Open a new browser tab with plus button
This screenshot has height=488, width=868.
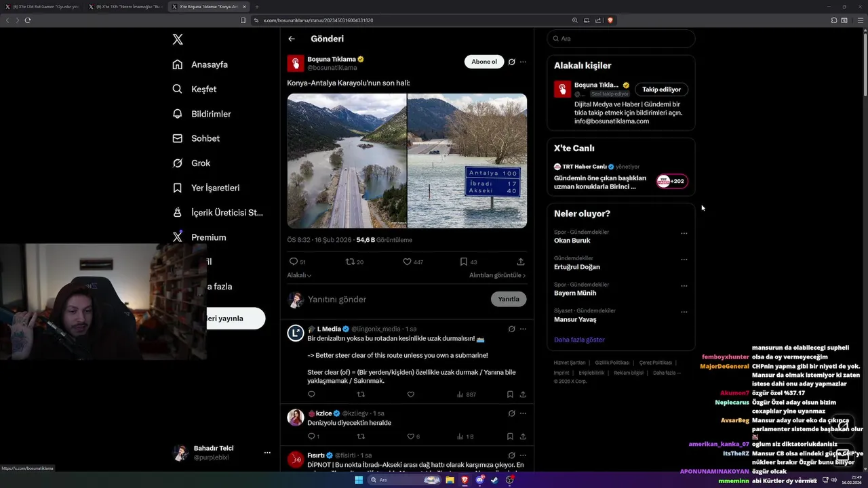pyautogui.click(x=257, y=7)
